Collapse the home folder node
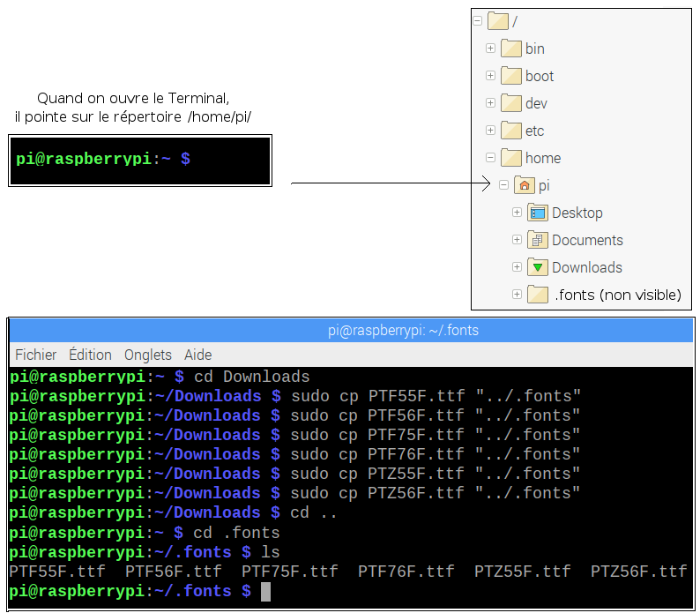Screen dimensions: 700x613 click(x=490, y=157)
